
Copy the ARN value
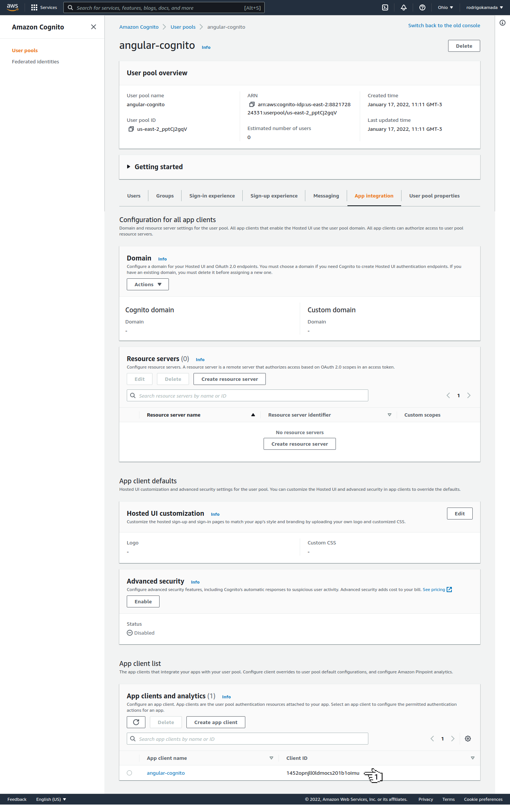[252, 104]
